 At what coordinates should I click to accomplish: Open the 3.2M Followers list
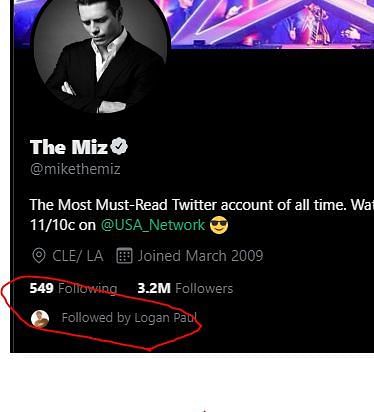[185, 288]
